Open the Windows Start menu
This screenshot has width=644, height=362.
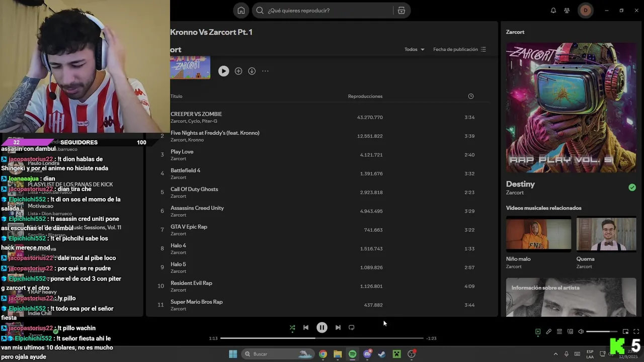tap(233, 354)
